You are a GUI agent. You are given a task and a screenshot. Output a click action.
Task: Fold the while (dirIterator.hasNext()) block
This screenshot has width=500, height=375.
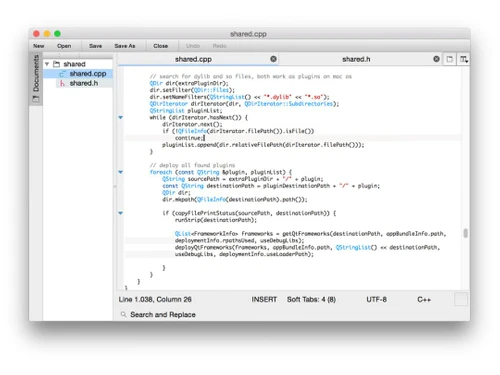click(121, 117)
